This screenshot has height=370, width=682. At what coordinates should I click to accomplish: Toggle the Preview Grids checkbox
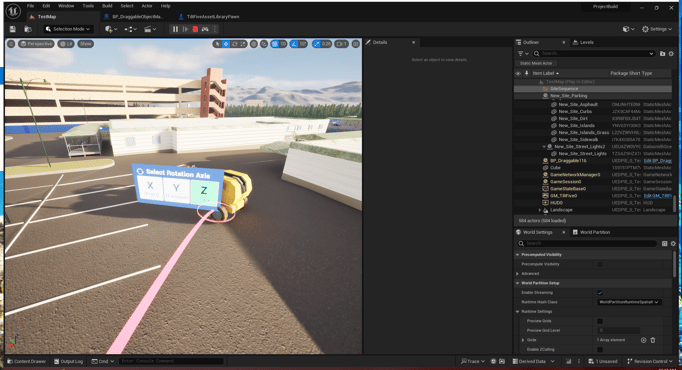tap(600, 321)
